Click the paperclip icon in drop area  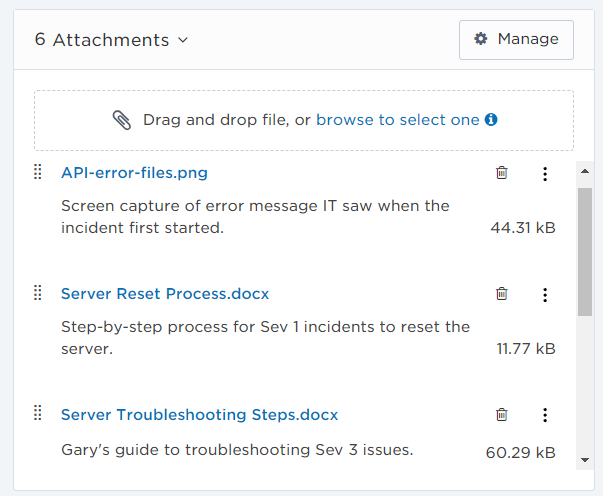tap(122, 120)
